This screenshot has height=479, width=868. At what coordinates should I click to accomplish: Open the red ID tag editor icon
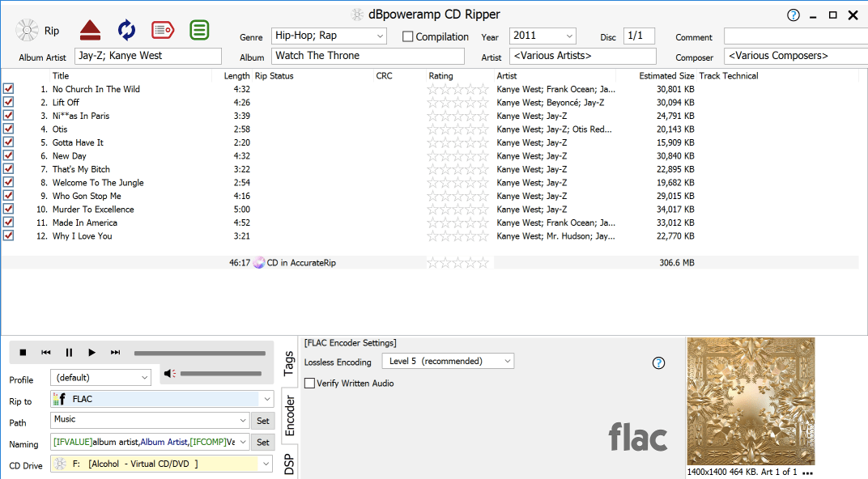[x=162, y=29]
